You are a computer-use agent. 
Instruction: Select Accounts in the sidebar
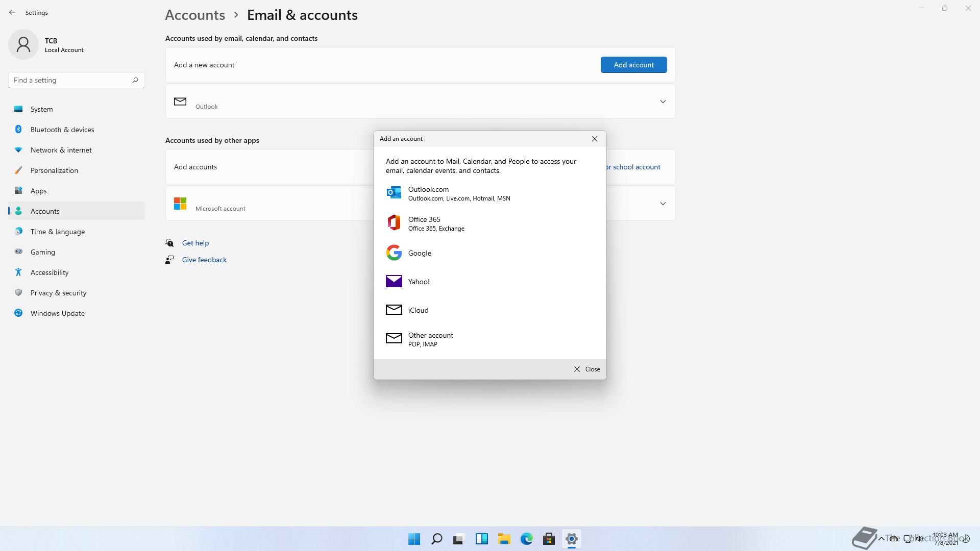coord(77,211)
